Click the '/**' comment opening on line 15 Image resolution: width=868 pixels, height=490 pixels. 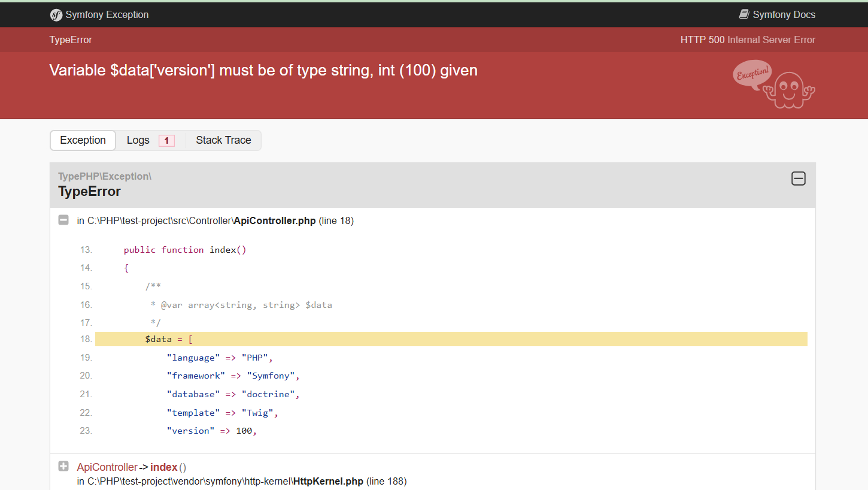[153, 286]
